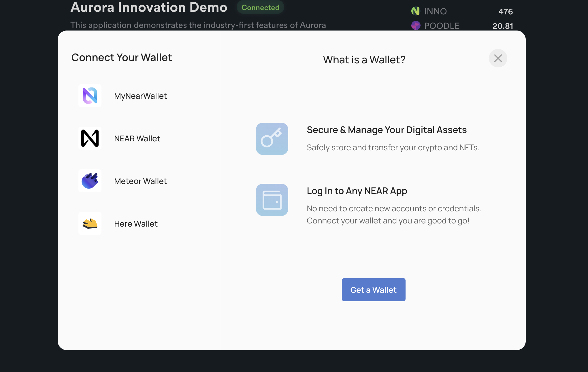The width and height of the screenshot is (588, 372).
Task: Click the POODLE balance value 20.81
Action: (503, 26)
